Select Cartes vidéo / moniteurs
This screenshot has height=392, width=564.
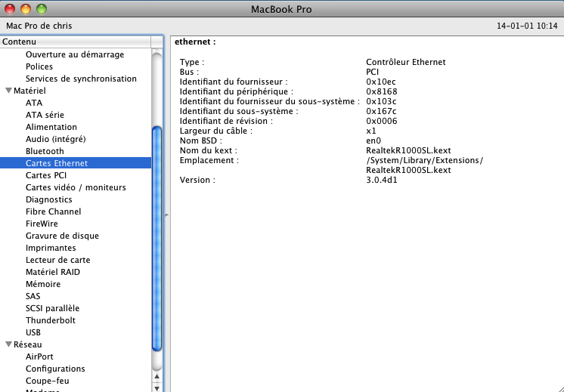(x=76, y=187)
